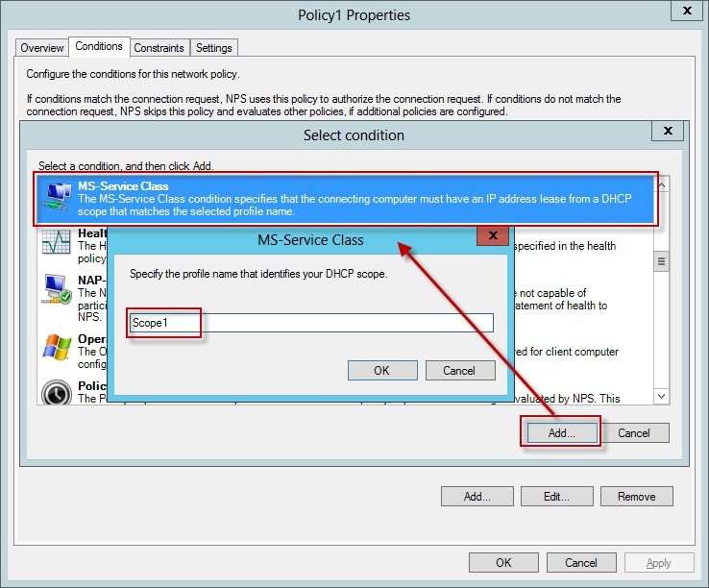Select the Conditions tab

click(99, 46)
